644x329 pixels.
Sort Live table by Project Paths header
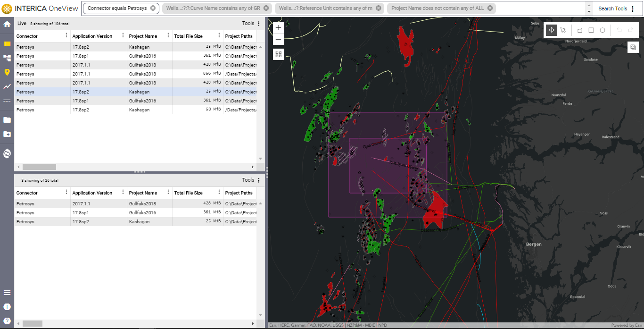point(239,36)
